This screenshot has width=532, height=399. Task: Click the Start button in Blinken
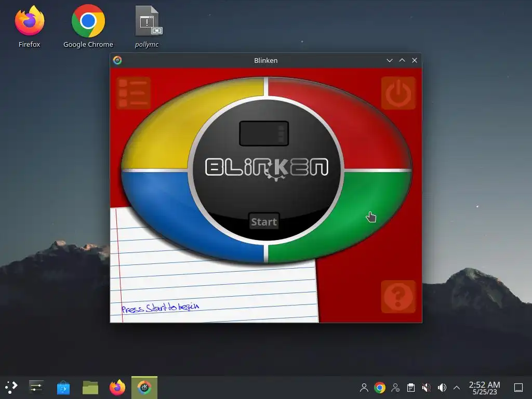click(264, 221)
